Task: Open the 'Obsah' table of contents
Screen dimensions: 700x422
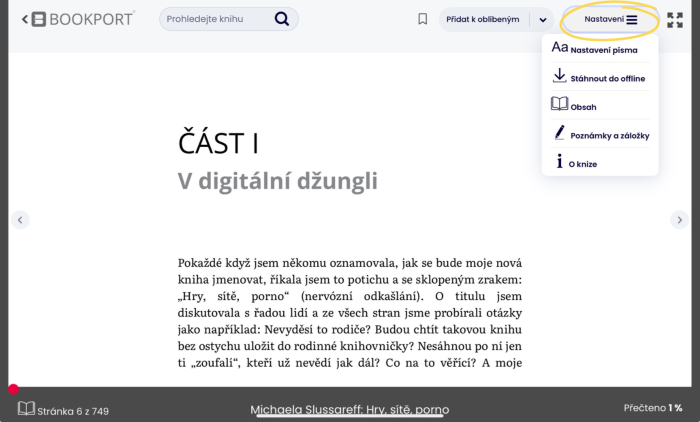Action: click(600, 105)
